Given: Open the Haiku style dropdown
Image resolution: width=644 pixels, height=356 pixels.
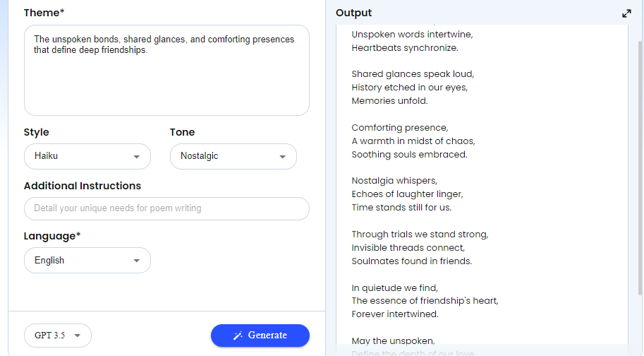Looking at the screenshot, I should tap(87, 156).
